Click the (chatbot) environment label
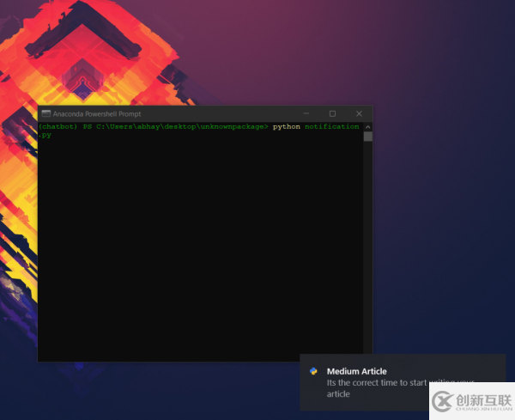The width and height of the screenshot is (515, 420). [x=58, y=126]
